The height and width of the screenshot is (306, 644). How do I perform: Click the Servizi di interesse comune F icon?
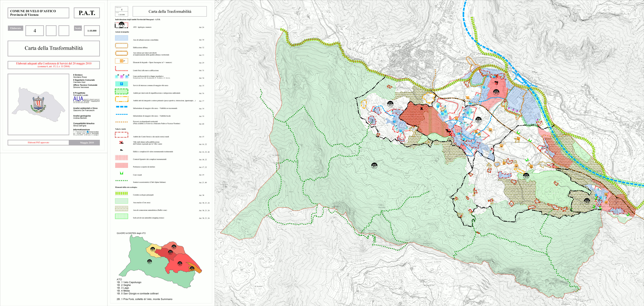coord(122,84)
